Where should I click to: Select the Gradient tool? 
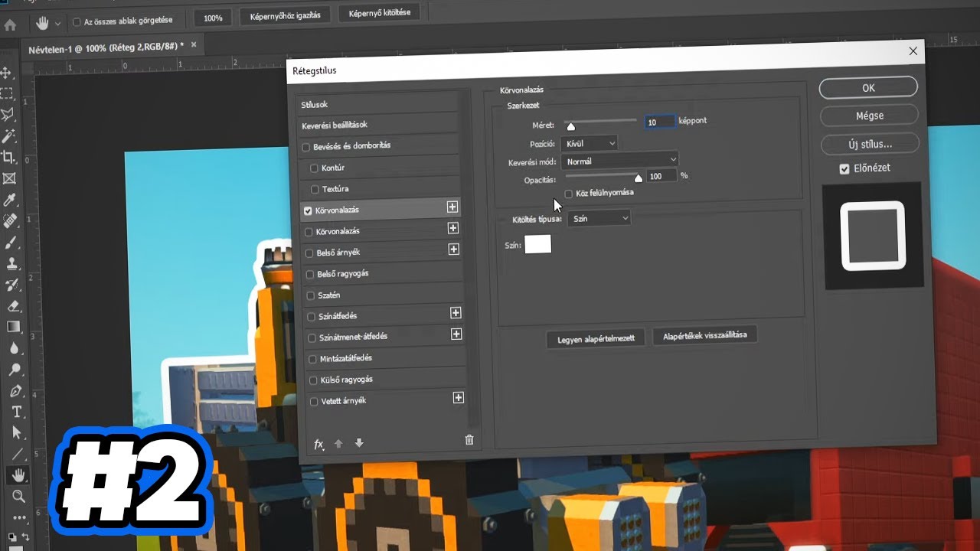tap(14, 328)
